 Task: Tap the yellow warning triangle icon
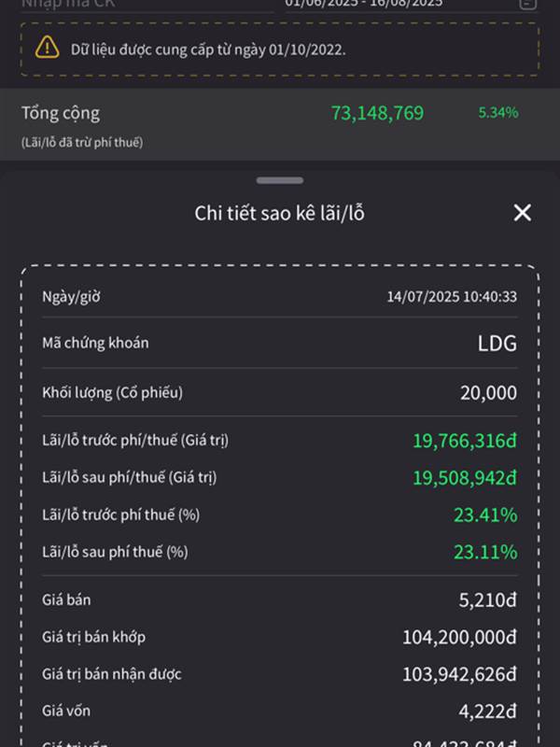point(48,49)
